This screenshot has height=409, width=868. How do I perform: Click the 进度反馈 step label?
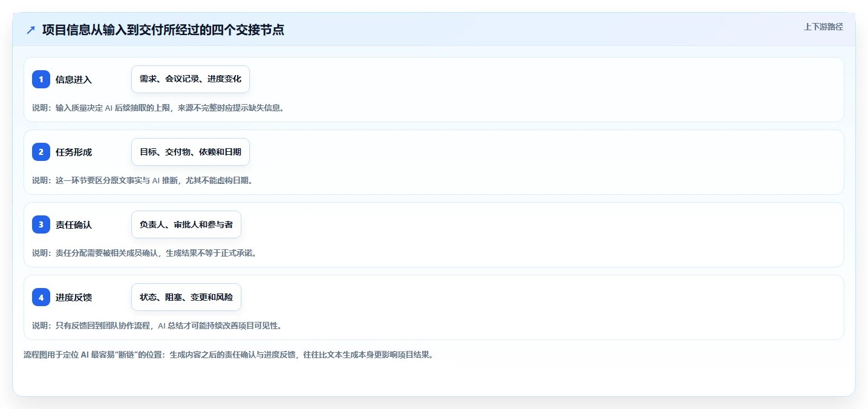coord(74,297)
